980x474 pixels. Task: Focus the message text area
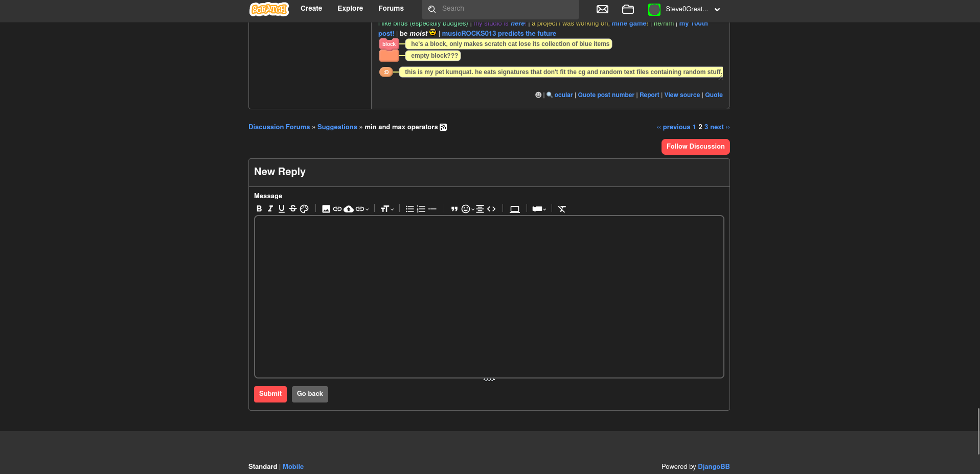(489, 297)
